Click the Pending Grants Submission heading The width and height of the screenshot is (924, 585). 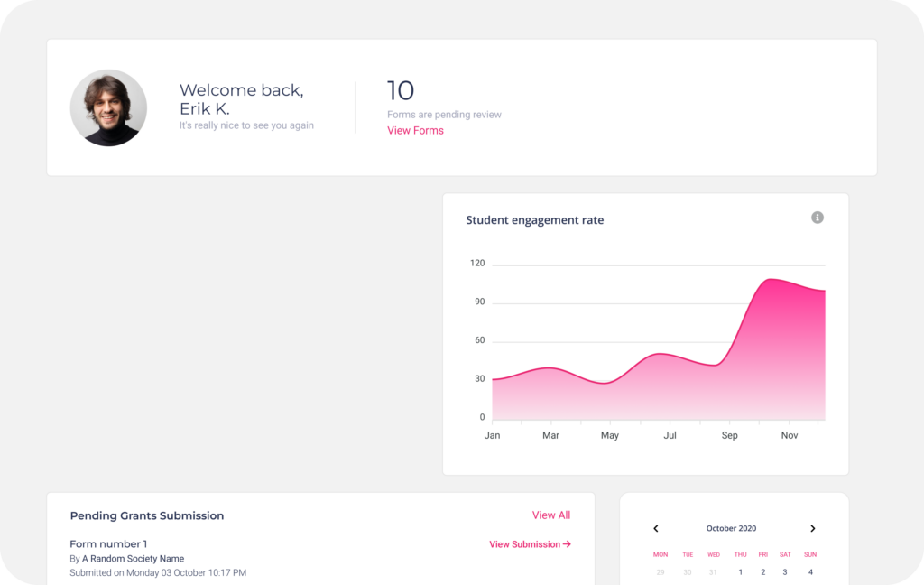tap(147, 515)
